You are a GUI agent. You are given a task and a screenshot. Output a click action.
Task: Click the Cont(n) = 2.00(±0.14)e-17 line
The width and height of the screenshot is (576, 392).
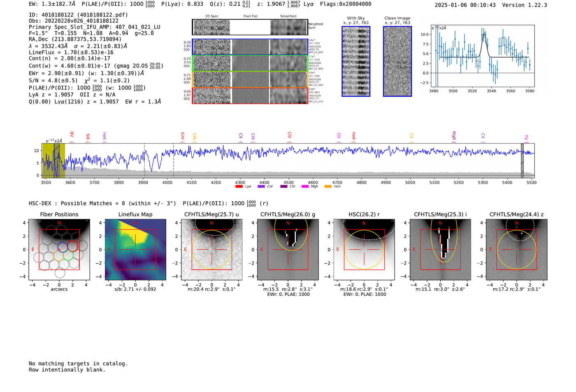pyautogui.click(x=70, y=58)
